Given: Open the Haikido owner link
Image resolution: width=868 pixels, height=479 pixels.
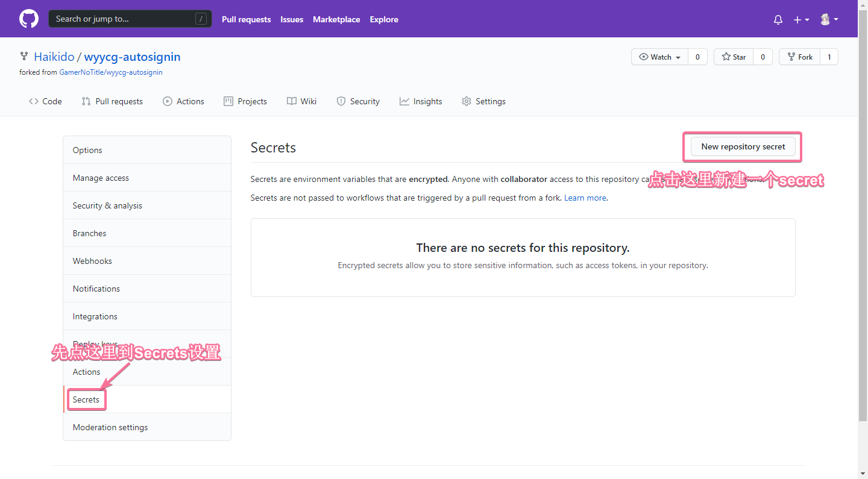Looking at the screenshot, I should [x=54, y=57].
